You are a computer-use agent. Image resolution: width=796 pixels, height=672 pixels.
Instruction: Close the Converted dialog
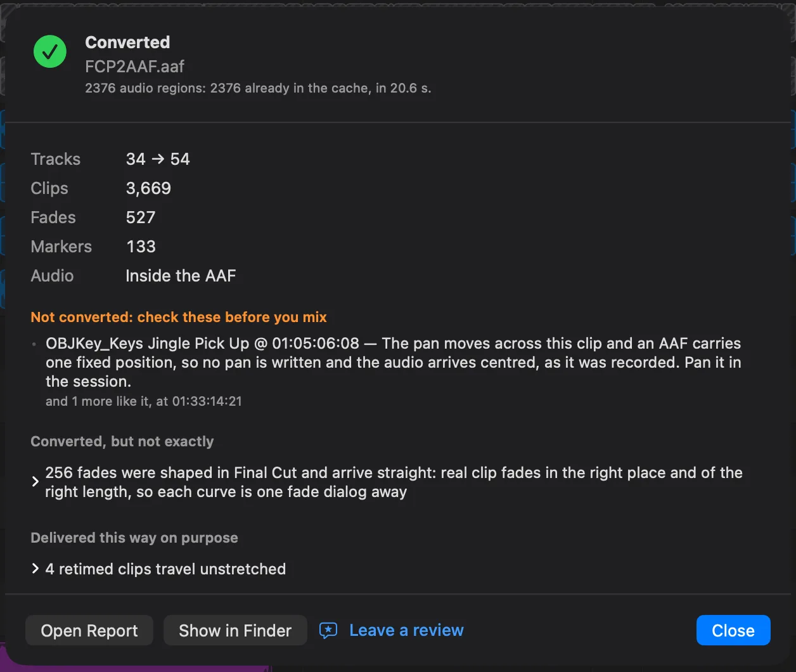click(x=733, y=630)
